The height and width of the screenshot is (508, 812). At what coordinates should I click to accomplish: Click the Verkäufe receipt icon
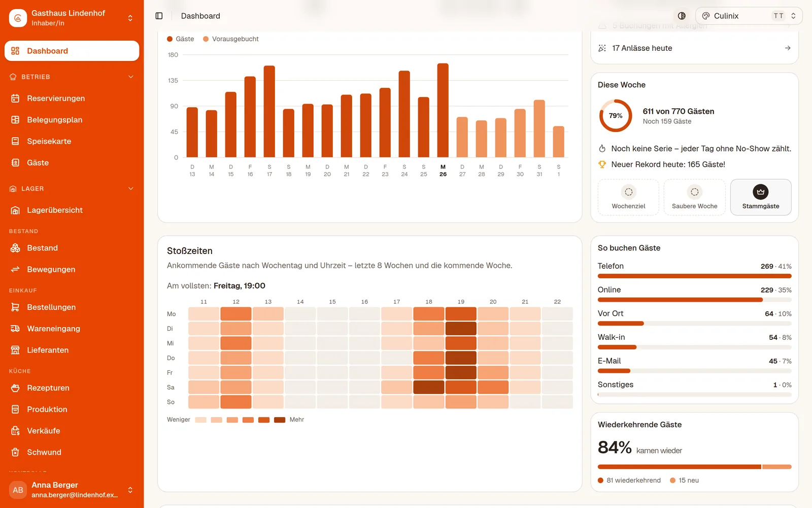pos(15,431)
